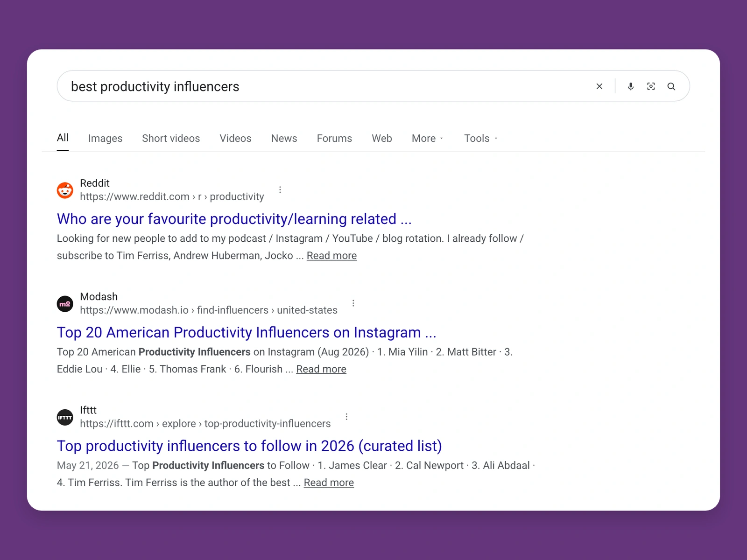Click Read more under the Ifttt snippet
Viewport: 747px width, 560px height.
click(x=329, y=483)
